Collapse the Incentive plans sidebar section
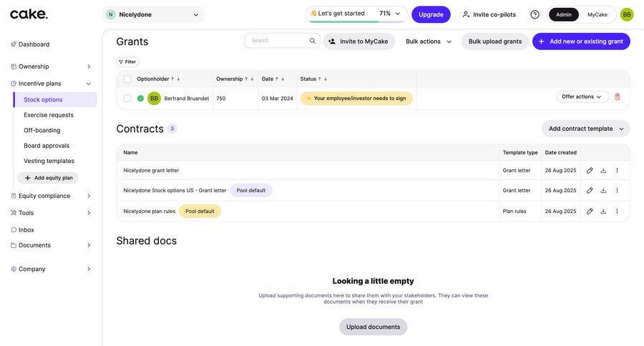 [89, 84]
